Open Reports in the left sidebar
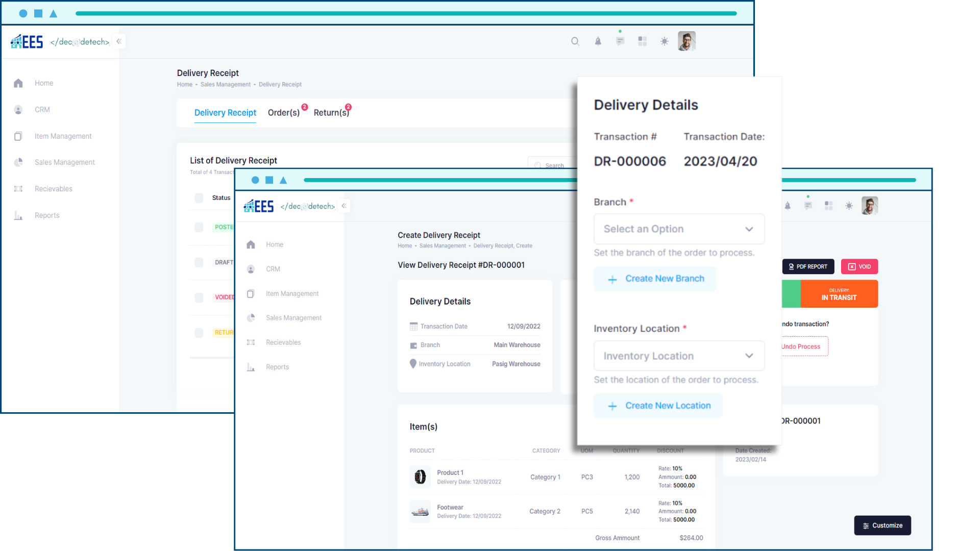 (x=47, y=215)
